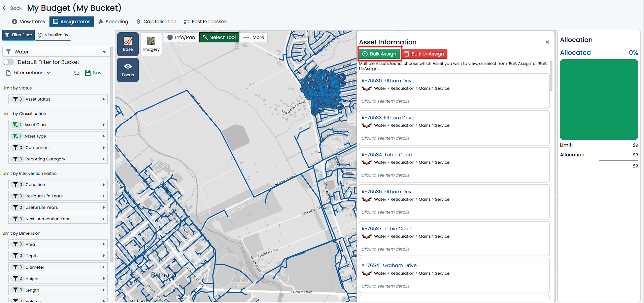The width and height of the screenshot is (644, 303).
Task: Click water icon on the A-76534 card
Action: pyautogui.click(x=367, y=162)
